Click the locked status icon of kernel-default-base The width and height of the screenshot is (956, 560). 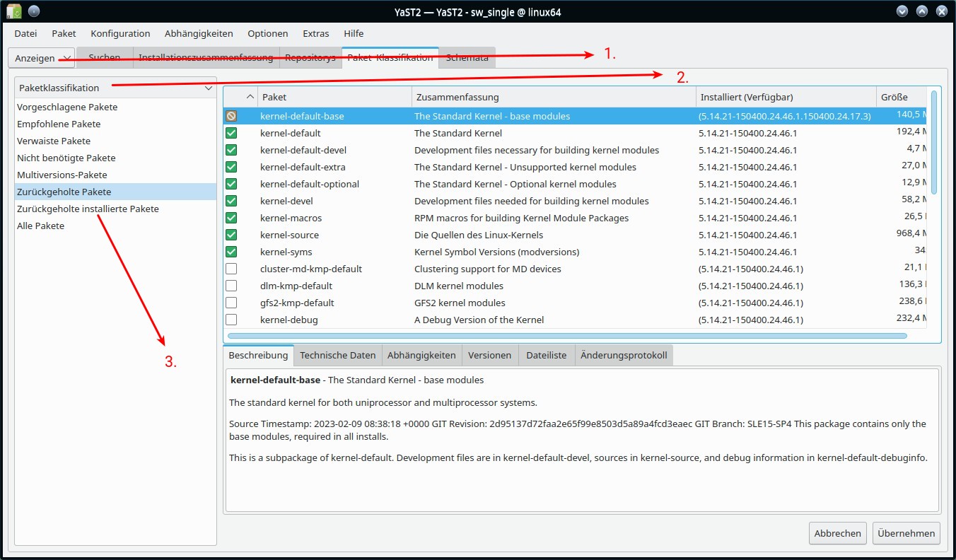click(231, 116)
